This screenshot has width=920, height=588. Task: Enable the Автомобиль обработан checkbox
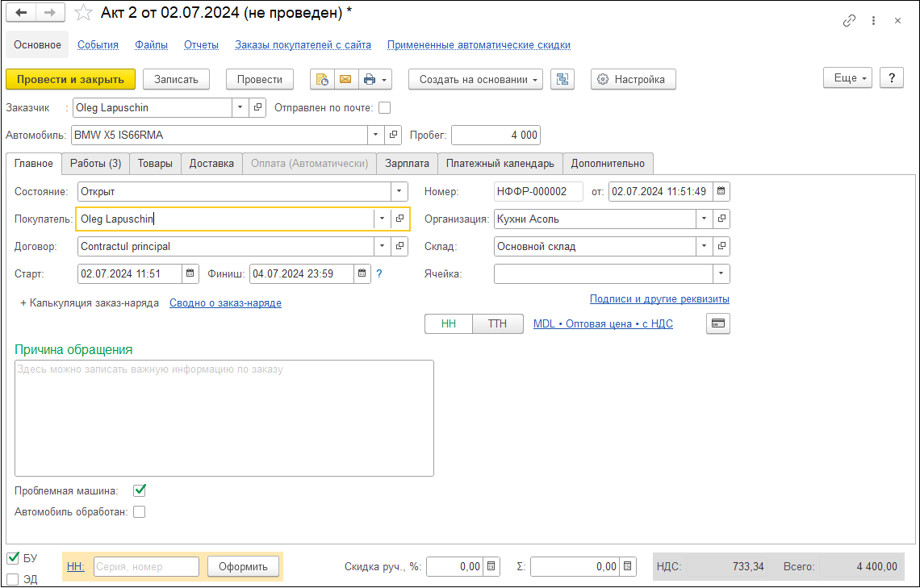coord(140,511)
